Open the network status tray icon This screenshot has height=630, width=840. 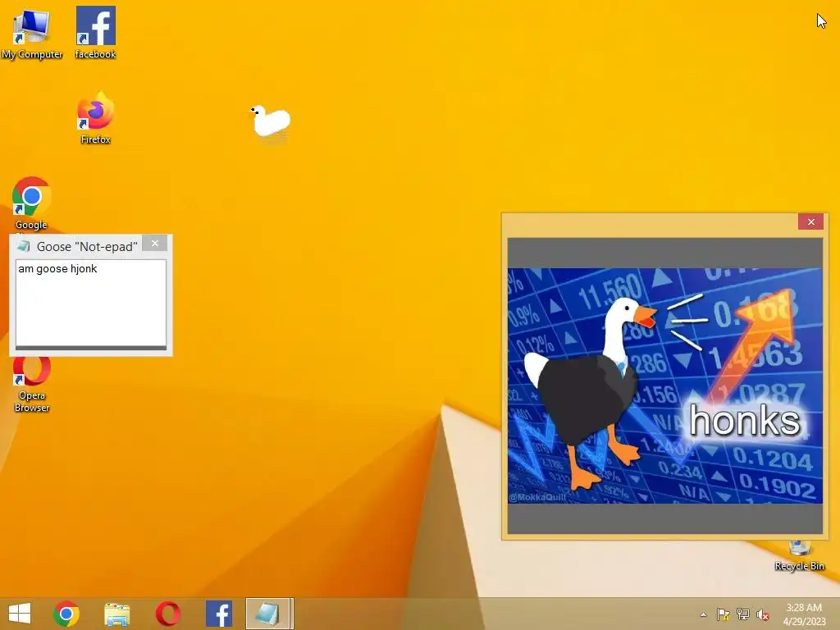pyautogui.click(x=743, y=614)
